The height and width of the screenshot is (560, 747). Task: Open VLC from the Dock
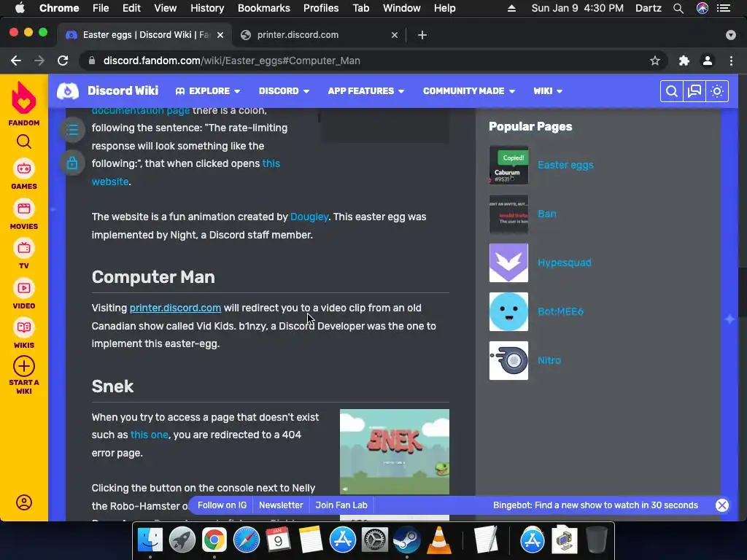point(438,540)
